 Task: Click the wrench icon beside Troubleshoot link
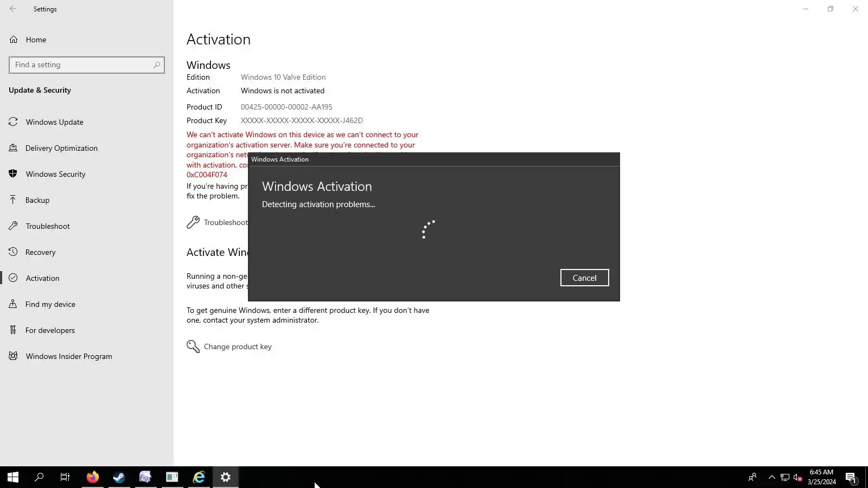[193, 222]
